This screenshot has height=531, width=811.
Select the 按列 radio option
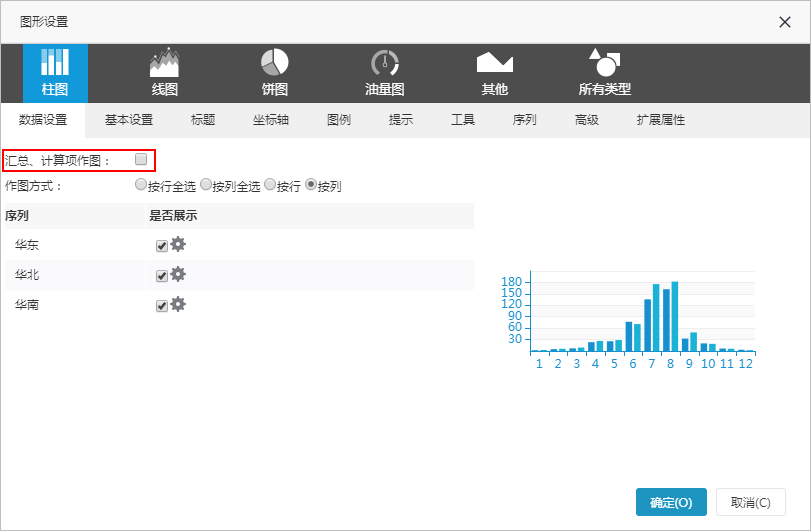click(310, 184)
